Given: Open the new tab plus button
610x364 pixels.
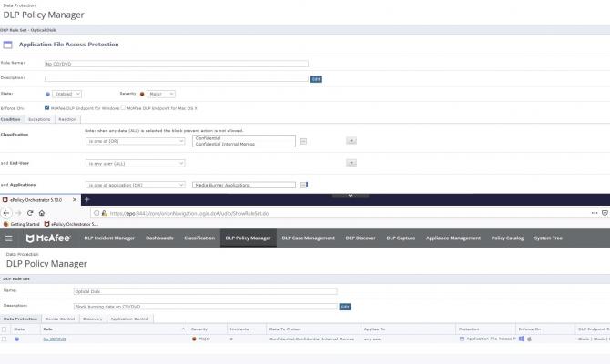Looking at the screenshot, I should [x=86, y=199].
